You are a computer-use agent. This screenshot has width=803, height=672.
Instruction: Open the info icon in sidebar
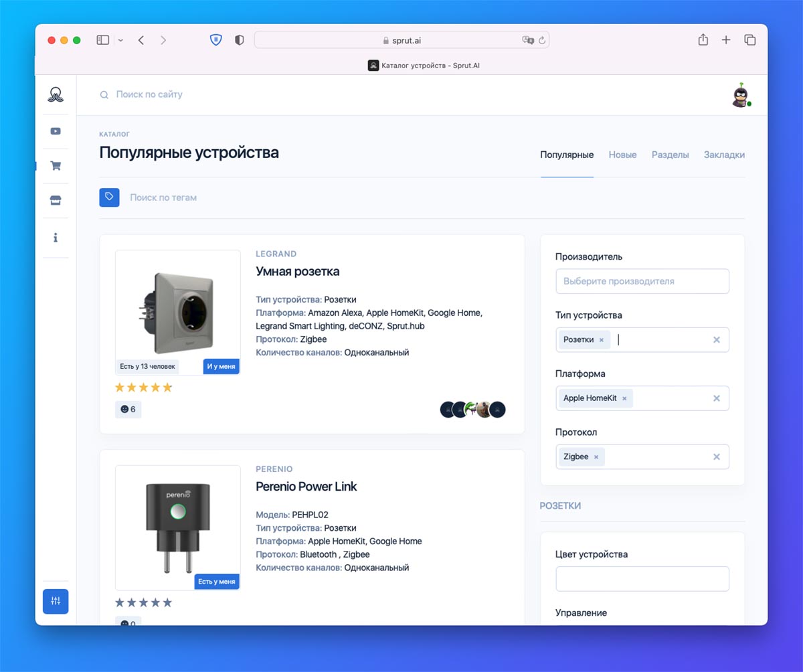click(56, 238)
